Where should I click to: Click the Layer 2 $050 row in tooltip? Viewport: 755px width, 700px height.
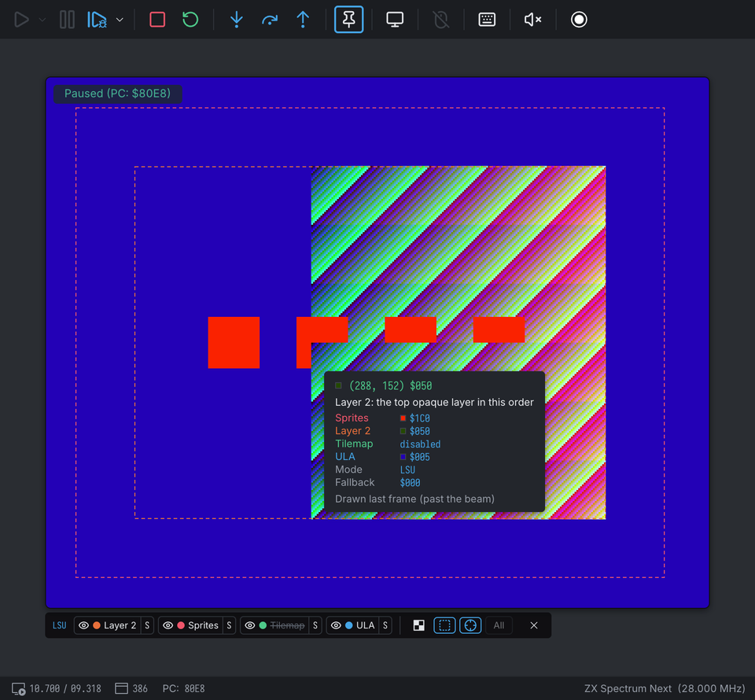coord(383,431)
